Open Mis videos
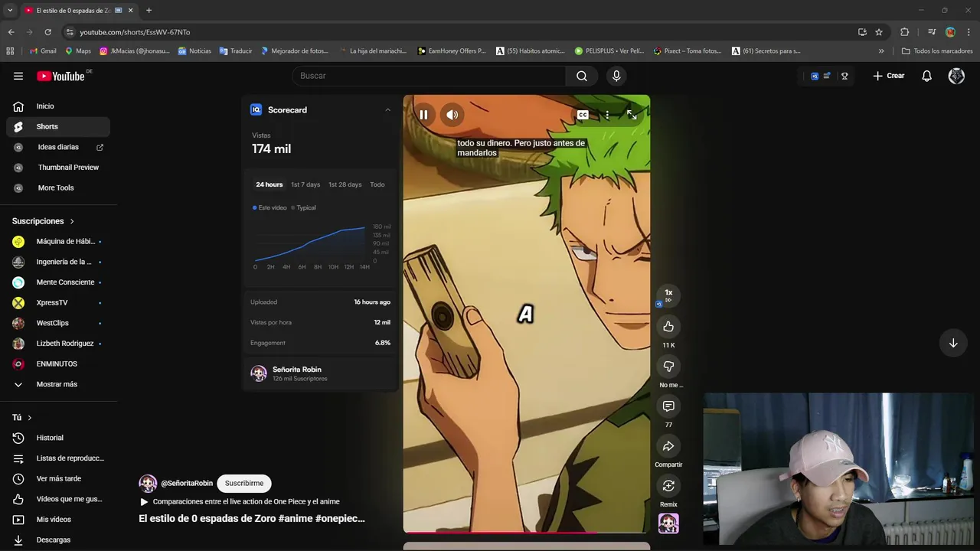This screenshot has height=551, width=980. tap(58, 519)
